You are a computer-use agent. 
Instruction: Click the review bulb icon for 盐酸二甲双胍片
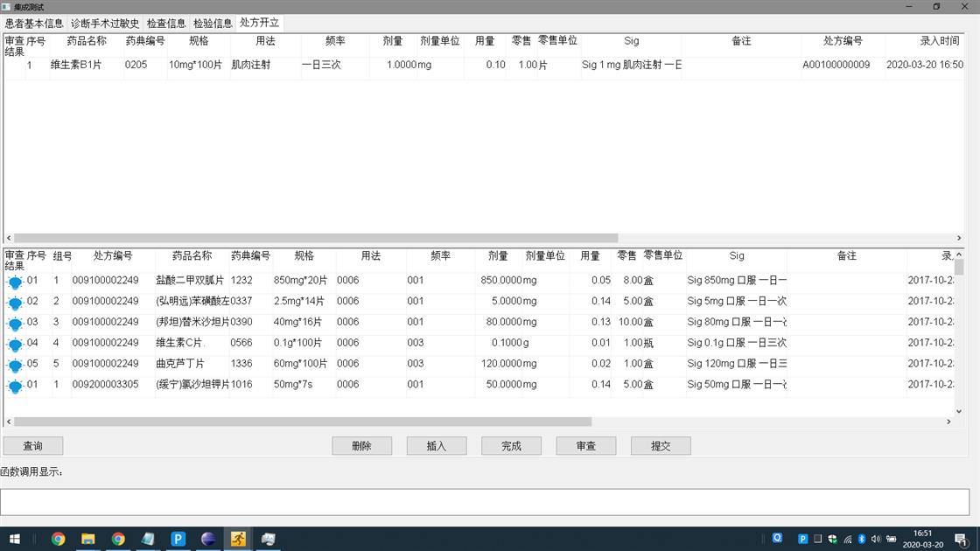pyautogui.click(x=15, y=282)
